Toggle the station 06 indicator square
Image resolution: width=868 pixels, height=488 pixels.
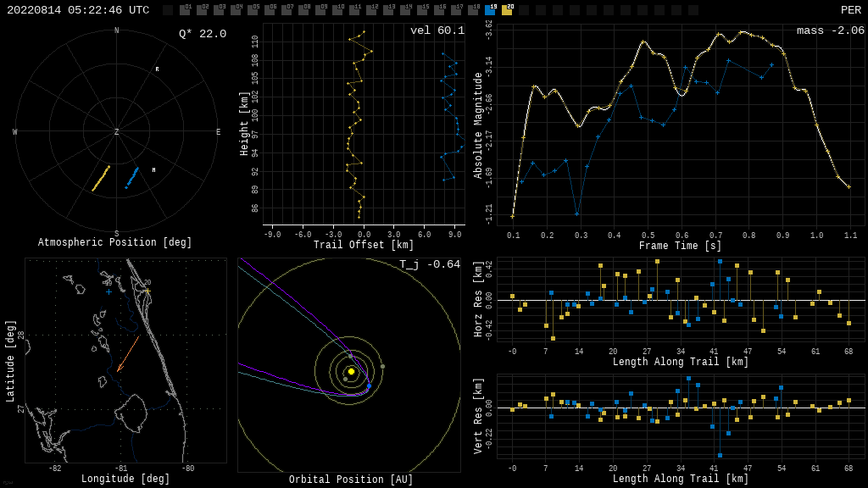(270, 10)
